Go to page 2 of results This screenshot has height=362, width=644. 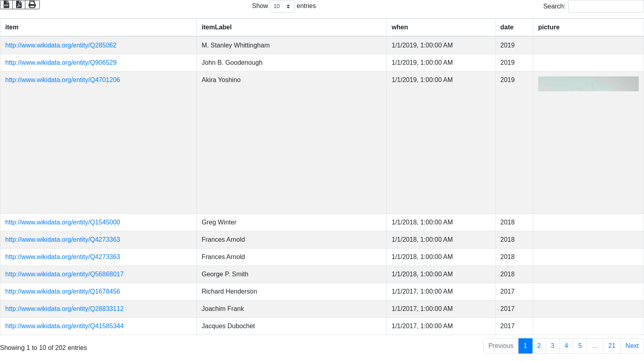pos(539,346)
